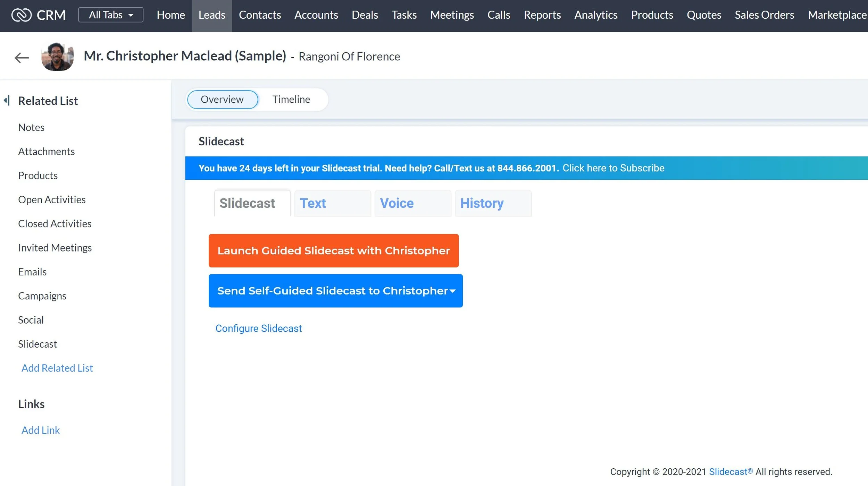
Task: Open the Quotes module
Action: [x=704, y=15]
